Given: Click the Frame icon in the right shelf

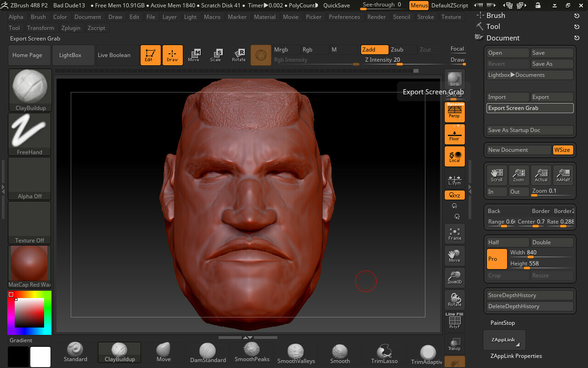Looking at the screenshot, I should coord(454,234).
